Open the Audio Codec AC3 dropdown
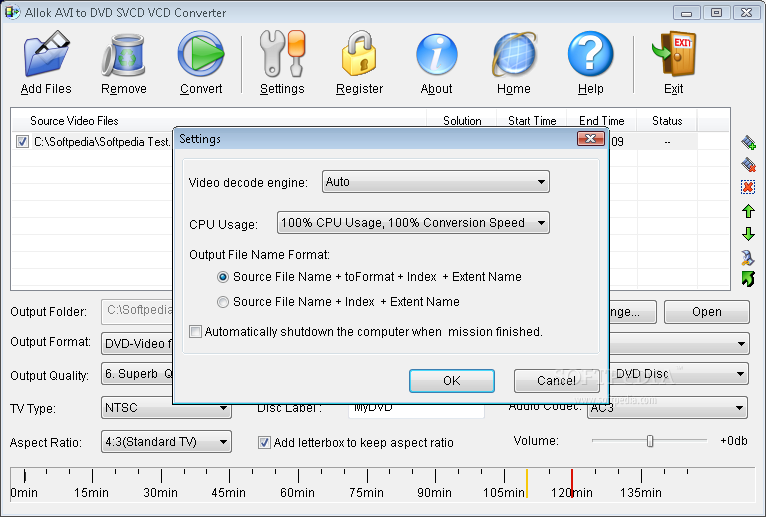Viewport: 766px width, 517px height. [x=667, y=408]
